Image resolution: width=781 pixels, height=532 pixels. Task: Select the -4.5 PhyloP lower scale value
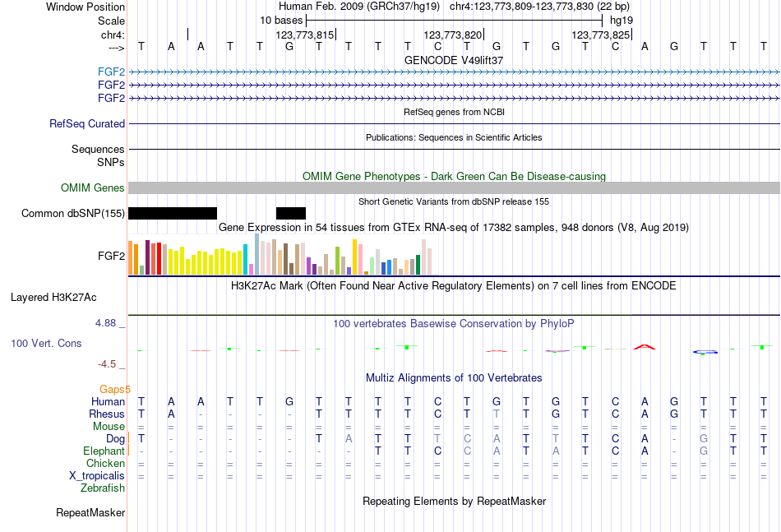click(107, 364)
